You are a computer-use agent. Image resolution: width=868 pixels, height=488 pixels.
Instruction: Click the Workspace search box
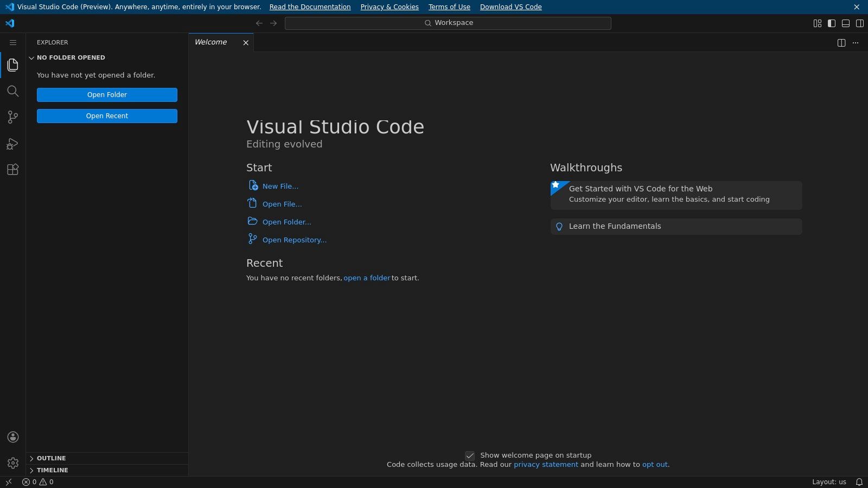[448, 23]
